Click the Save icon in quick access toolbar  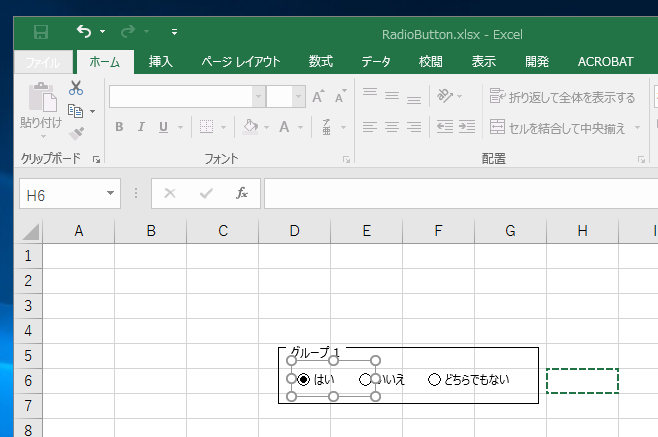41,32
